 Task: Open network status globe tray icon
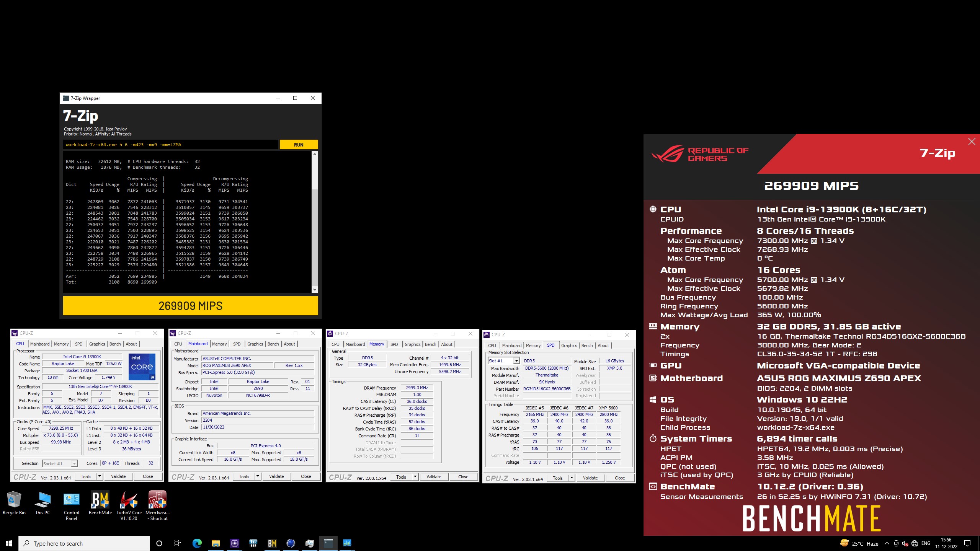915,543
